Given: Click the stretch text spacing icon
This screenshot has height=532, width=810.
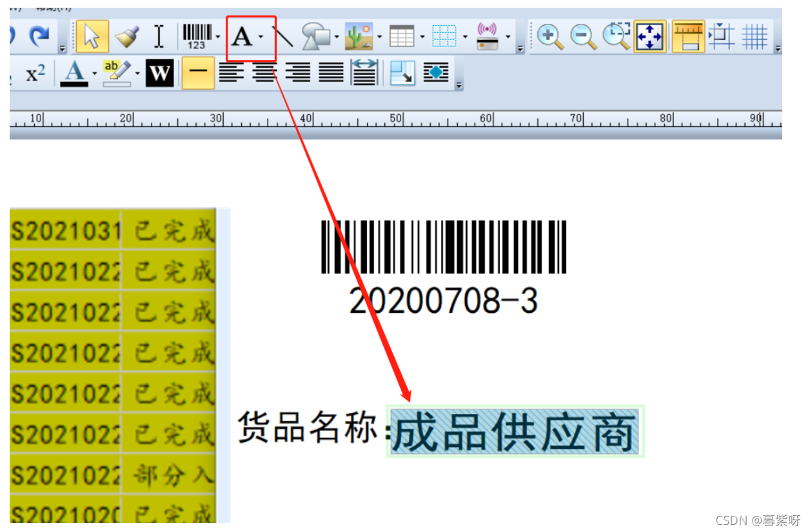Looking at the screenshot, I should pos(364,72).
